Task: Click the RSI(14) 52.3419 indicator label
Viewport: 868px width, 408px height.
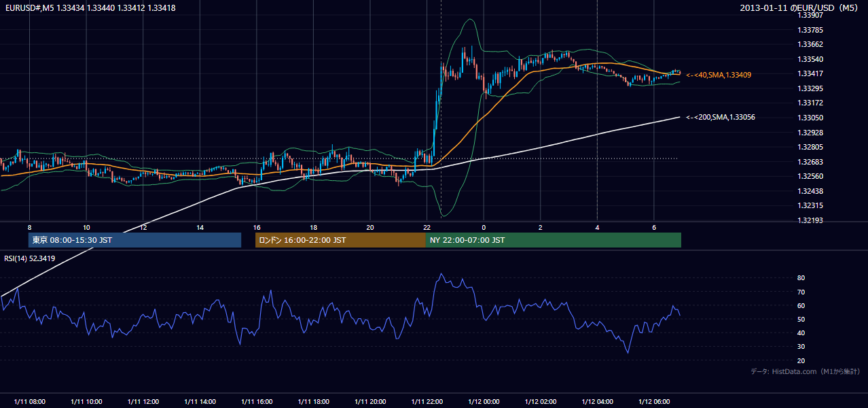Action: coord(30,258)
